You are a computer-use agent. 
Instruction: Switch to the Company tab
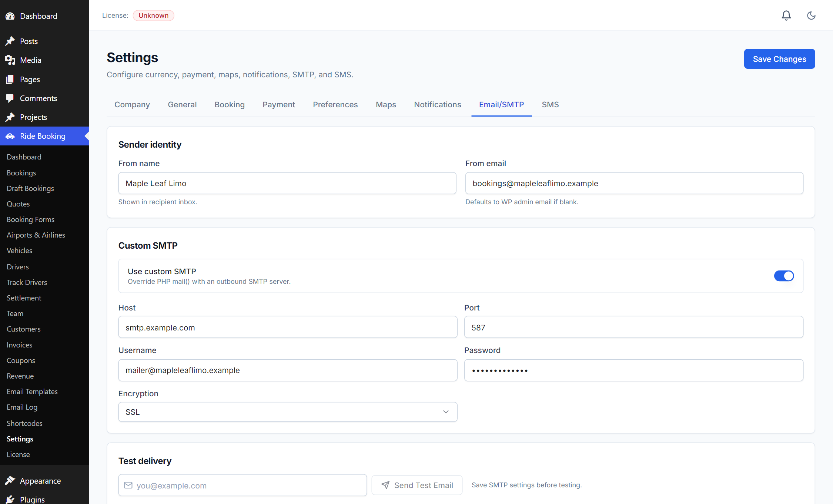(132, 105)
